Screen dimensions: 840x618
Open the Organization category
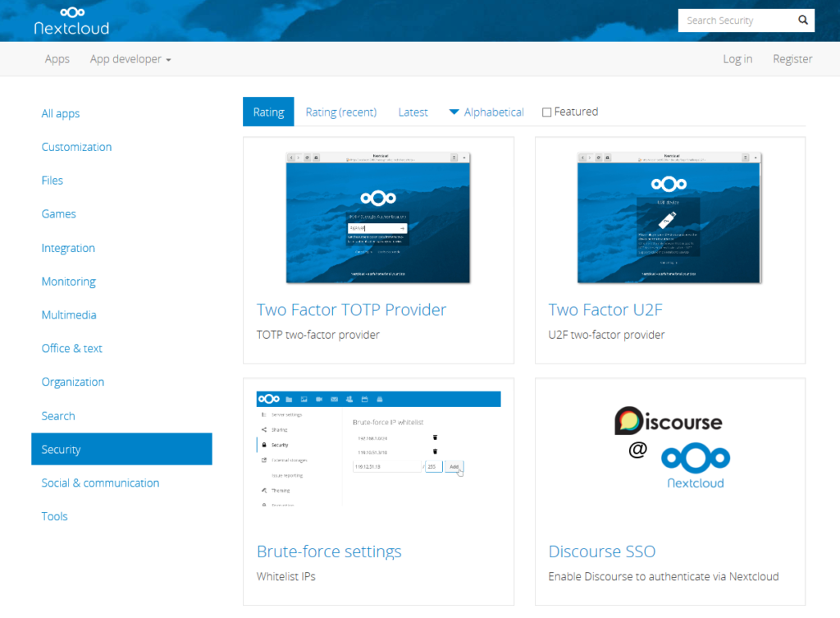click(x=73, y=382)
